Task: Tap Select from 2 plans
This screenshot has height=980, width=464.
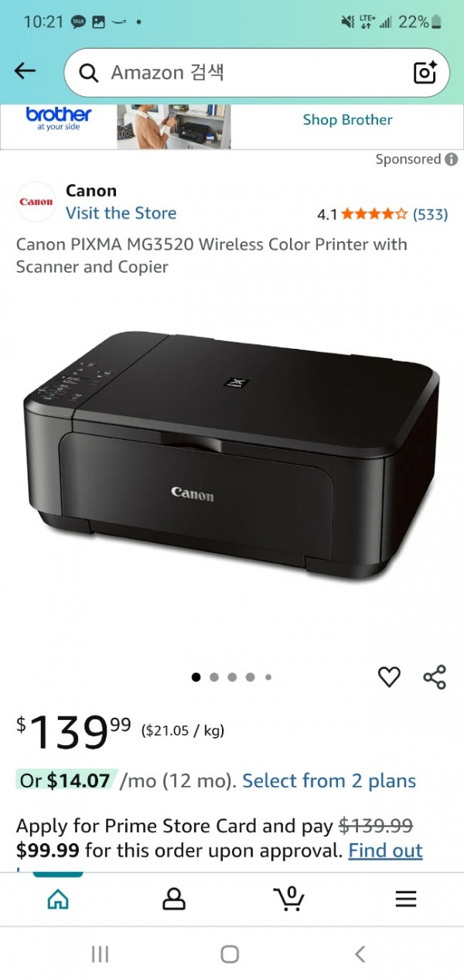Action: tap(329, 781)
